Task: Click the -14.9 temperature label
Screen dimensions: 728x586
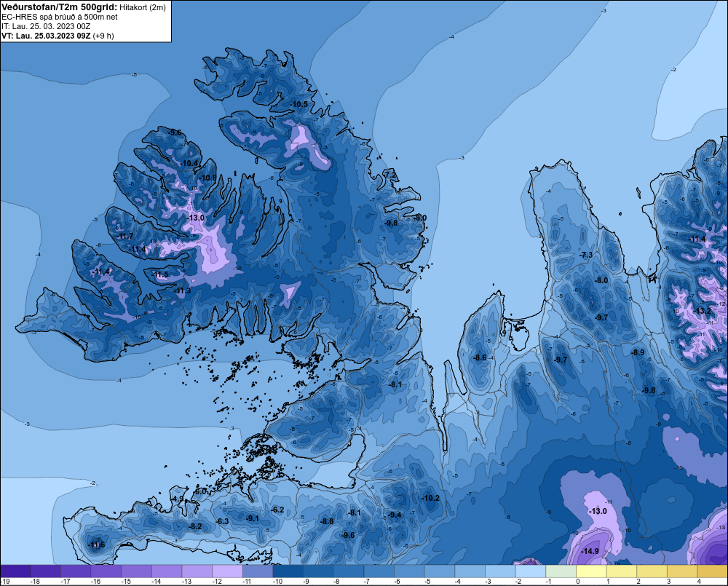Action: point(590,551)
